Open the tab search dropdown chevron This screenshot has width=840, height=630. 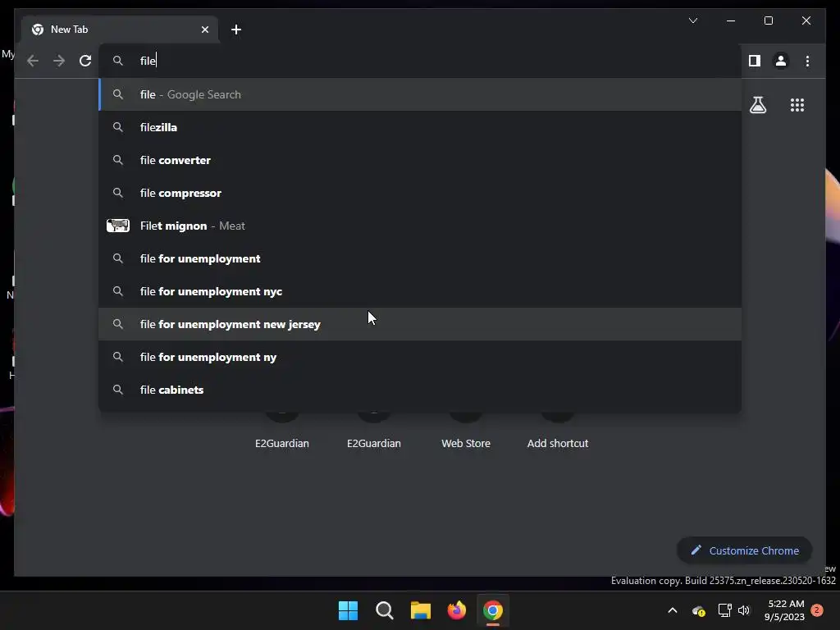tap(693, 21)
